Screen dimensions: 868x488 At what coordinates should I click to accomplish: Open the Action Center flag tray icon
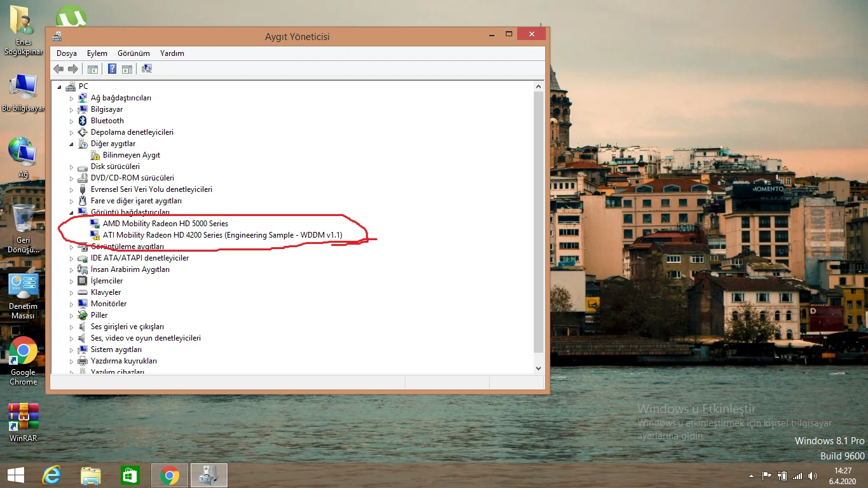click(766, 475)
